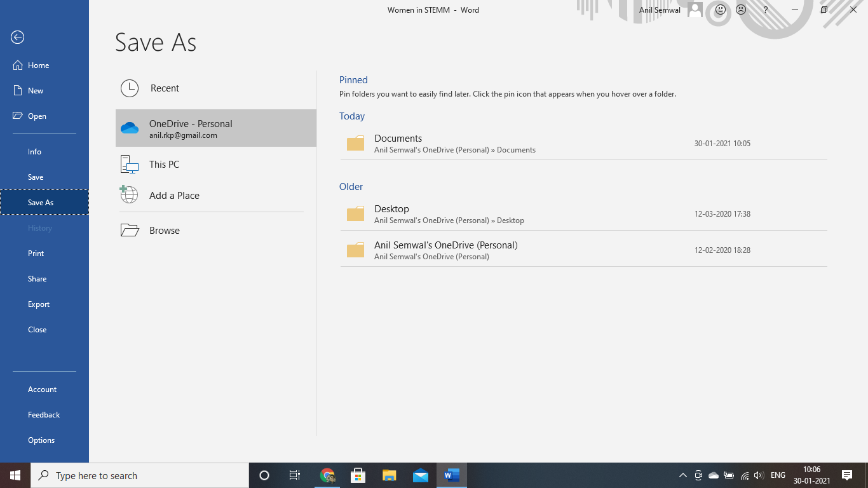Image resolution: width=868 pixels, height=488 pixels.
Task: Open the Action Center notifications icon
Action: point(847,475)
